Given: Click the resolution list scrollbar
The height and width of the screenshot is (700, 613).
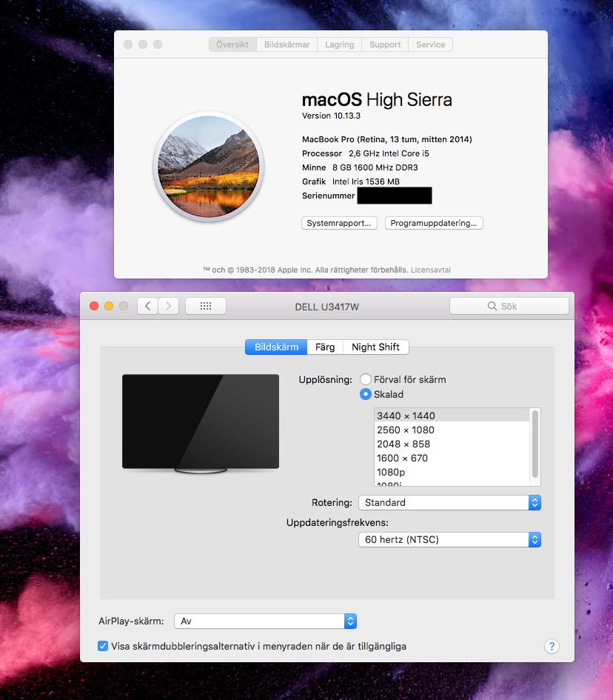Looking at the screenshot, I should [x=535, y=444].
